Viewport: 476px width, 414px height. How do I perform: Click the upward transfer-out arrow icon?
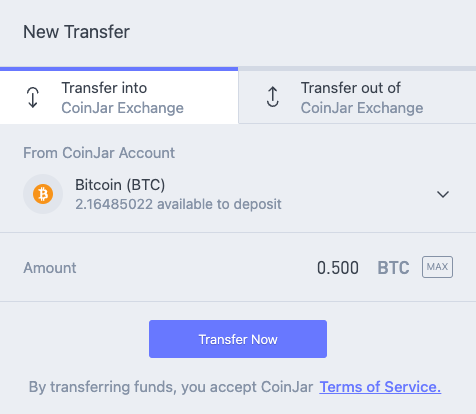[x=273, y=97]
